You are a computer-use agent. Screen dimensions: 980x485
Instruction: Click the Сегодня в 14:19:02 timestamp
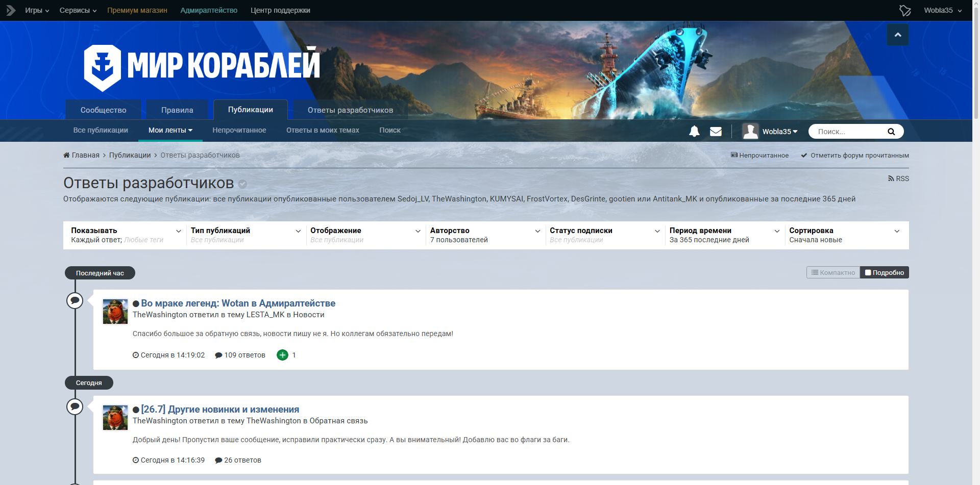169,355
